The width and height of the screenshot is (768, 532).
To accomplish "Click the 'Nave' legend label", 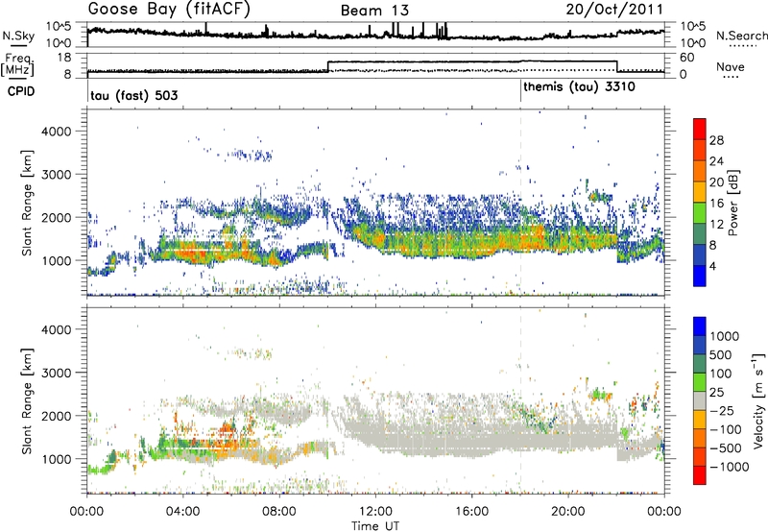I will (731, 66).
